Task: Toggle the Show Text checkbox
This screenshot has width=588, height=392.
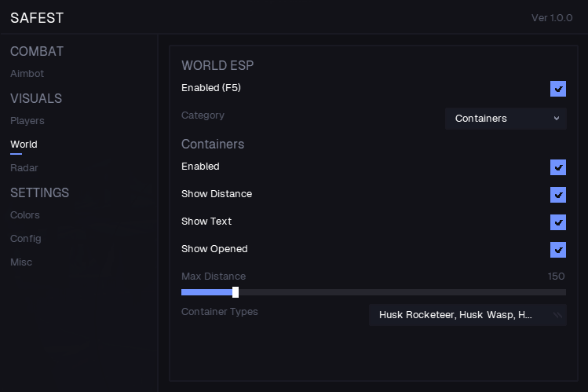Action: (558, 222)
